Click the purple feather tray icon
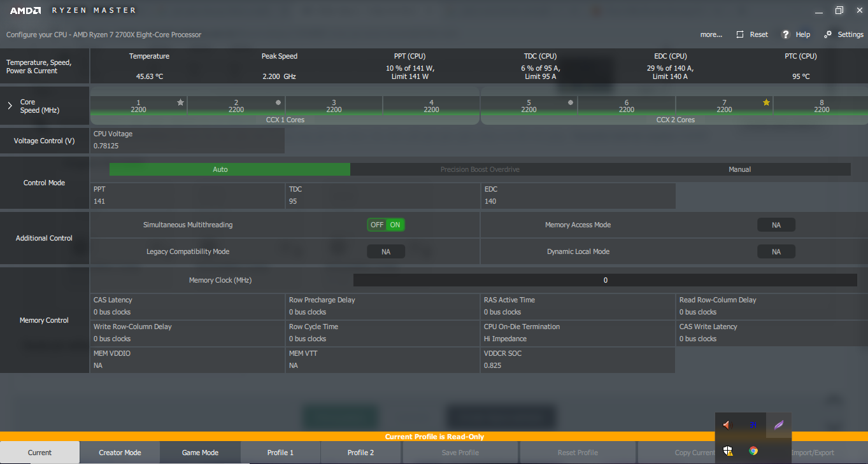This screenshot has height=464, width=868. click(x=778, y=425)
